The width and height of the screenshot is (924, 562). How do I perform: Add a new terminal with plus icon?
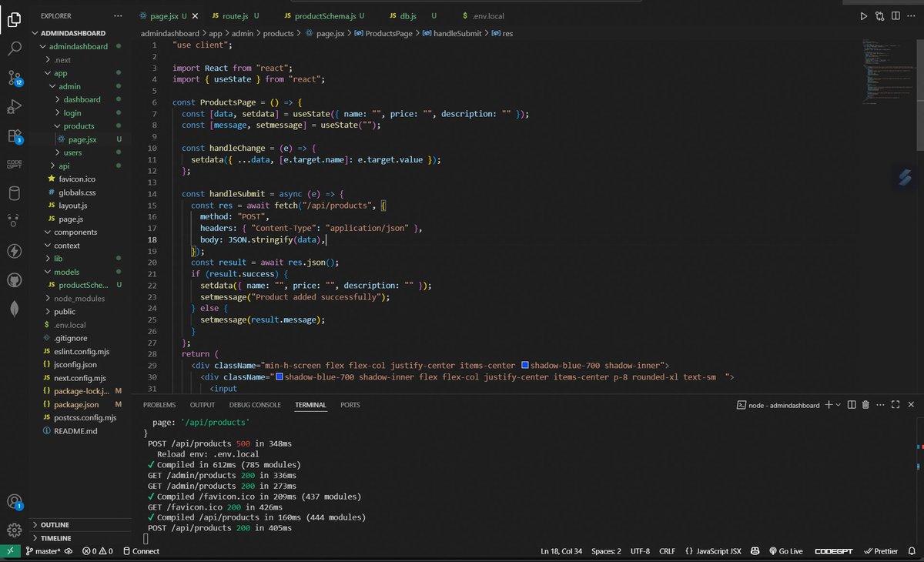829,404
